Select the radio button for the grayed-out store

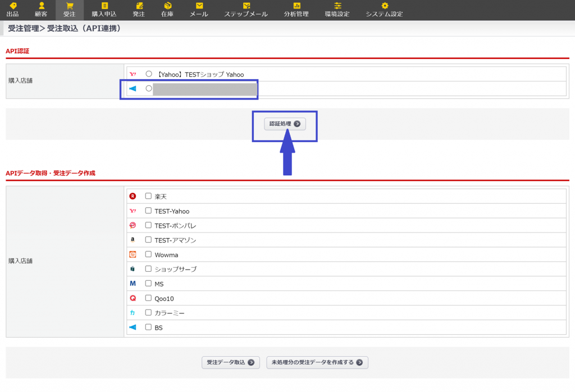148,88
